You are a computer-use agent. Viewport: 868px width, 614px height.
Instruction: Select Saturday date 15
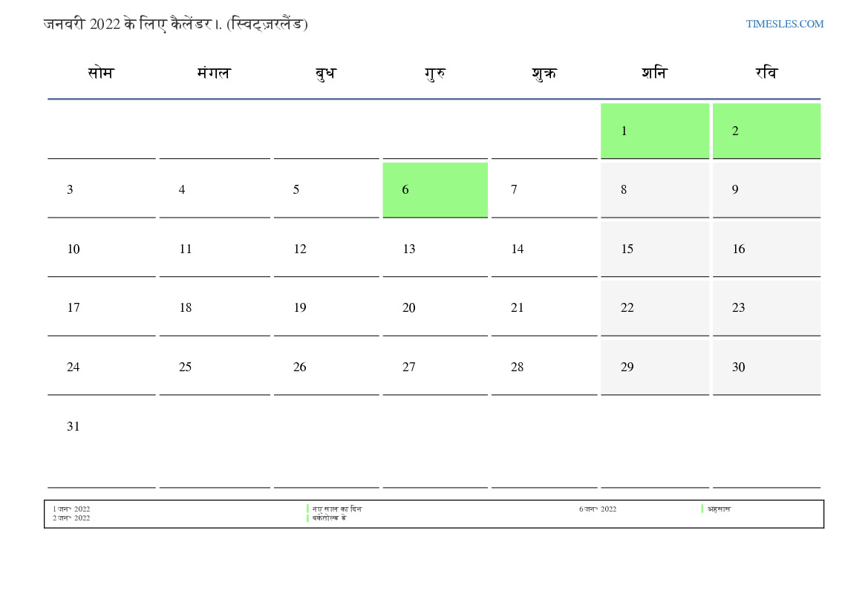[627, 249]
